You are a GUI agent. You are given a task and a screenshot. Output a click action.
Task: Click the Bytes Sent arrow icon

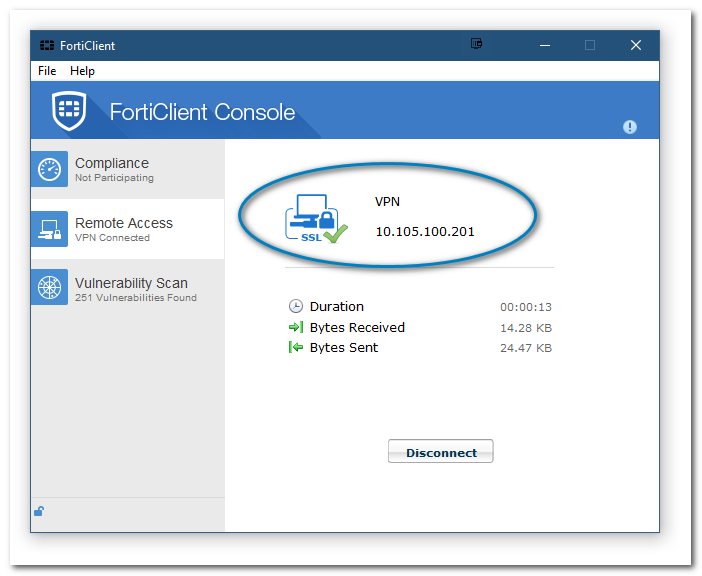296,347
